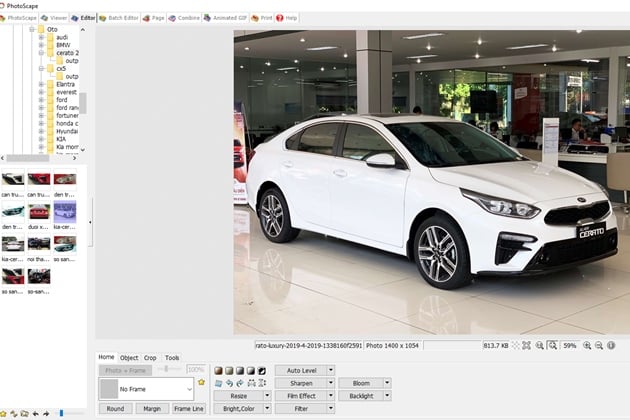Go to the Combine tab

coord(184,18)
